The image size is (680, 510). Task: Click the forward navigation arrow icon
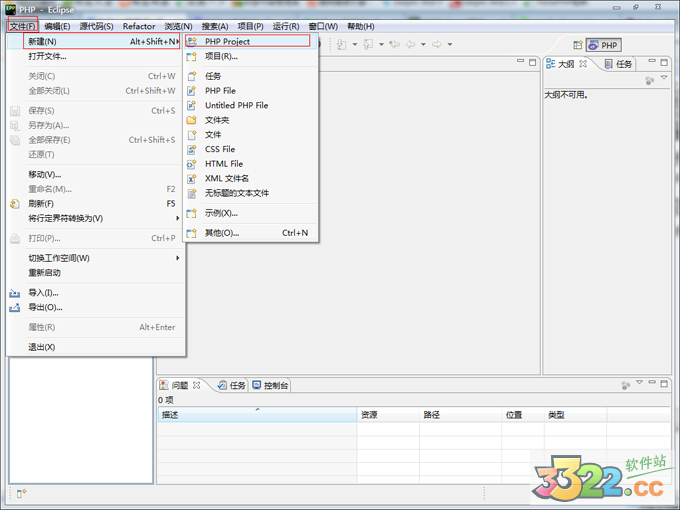(x=437, y=44)
